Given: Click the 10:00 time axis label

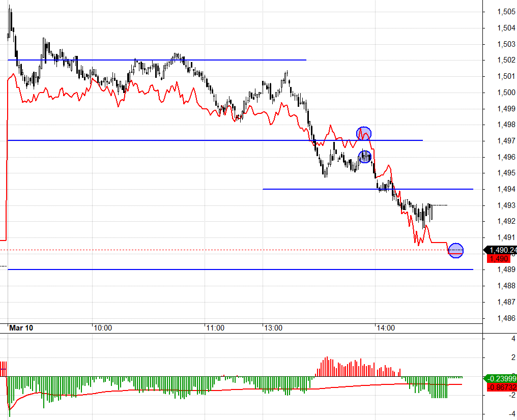Looking at the screenshot, I should point(103,328).
